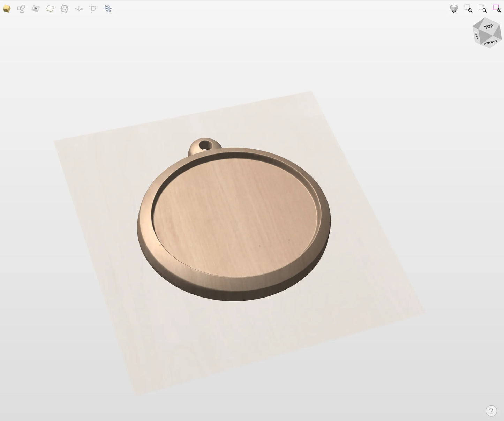Viewport: 504px width, 421px height.
Task: Open help via the question mark button
Action: coord(491,411)
